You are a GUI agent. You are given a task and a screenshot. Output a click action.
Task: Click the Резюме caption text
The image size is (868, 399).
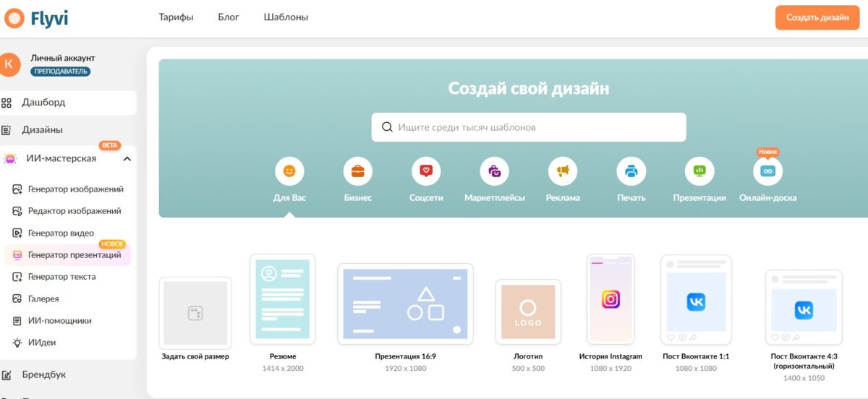pos(282,356)
